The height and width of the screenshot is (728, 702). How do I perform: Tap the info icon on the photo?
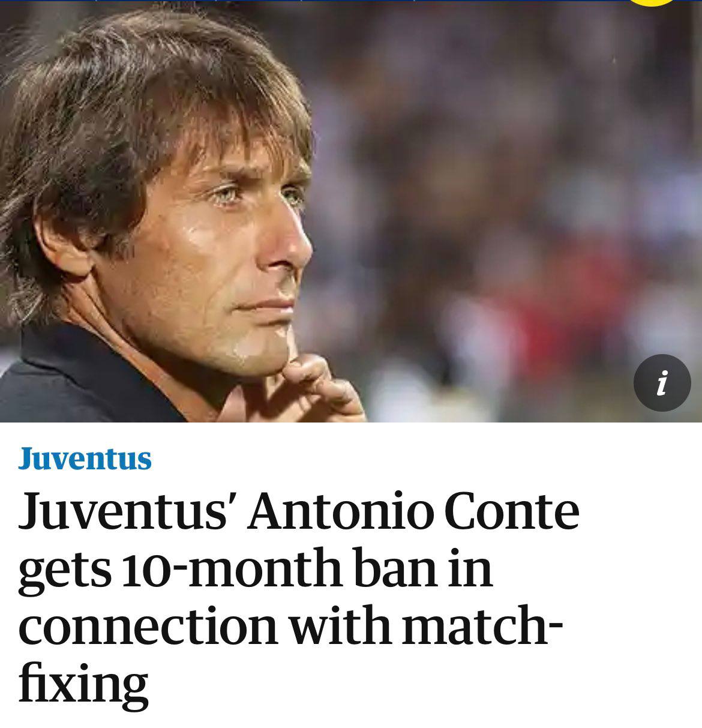(x=662, y=383)
